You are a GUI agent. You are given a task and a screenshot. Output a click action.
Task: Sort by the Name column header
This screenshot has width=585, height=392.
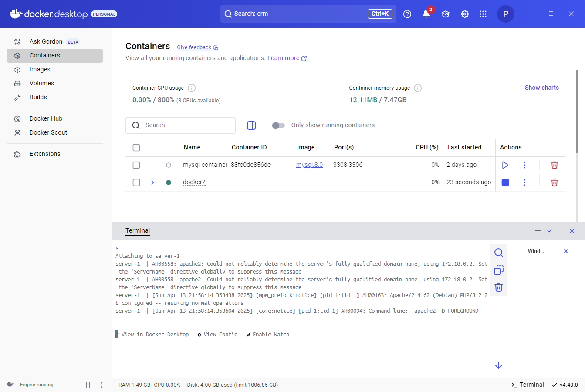point(192,147)
